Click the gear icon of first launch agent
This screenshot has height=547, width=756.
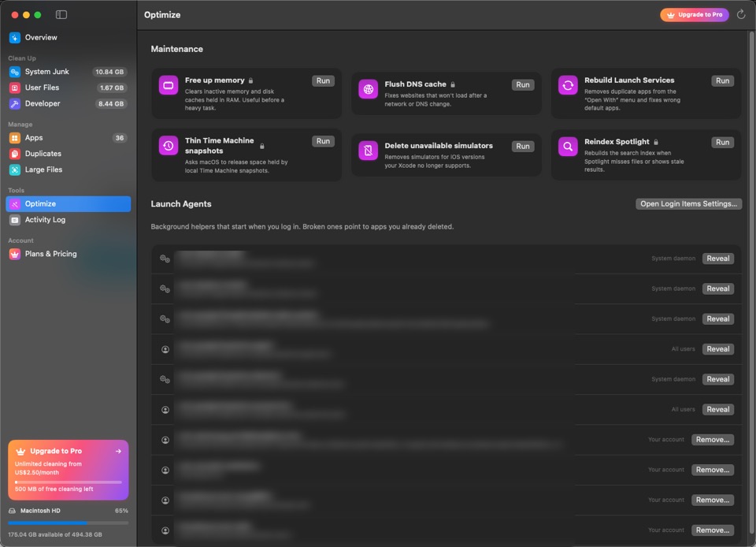tap(165, 259)
